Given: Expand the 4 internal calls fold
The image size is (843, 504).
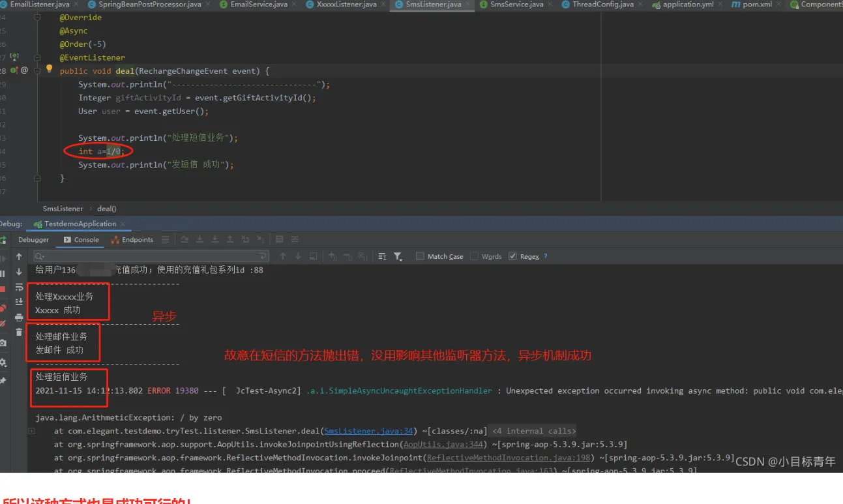Looking at the screenshot, I should (x=533, y=431).
